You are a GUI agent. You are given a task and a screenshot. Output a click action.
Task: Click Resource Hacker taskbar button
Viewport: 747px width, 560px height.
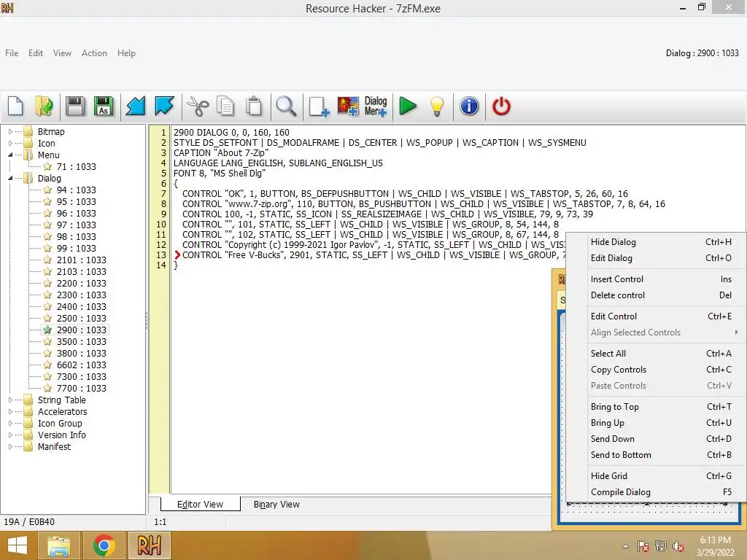[149, 545]
